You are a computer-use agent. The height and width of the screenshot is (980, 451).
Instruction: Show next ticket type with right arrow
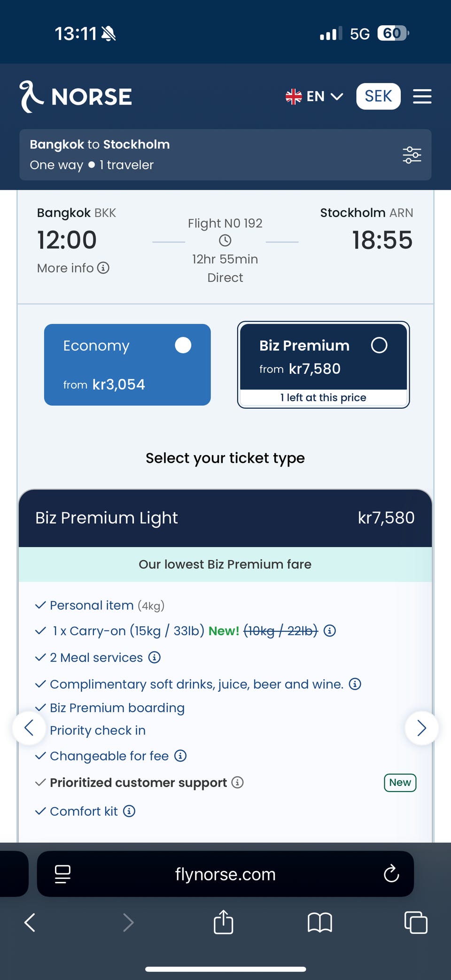coord(421,728)
